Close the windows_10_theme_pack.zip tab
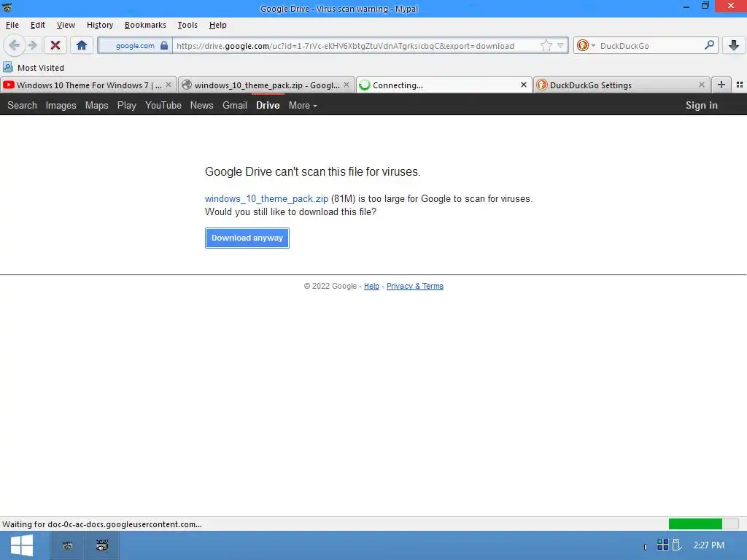The height and width of the screenshot is (560, 747). tap(347, 85)
